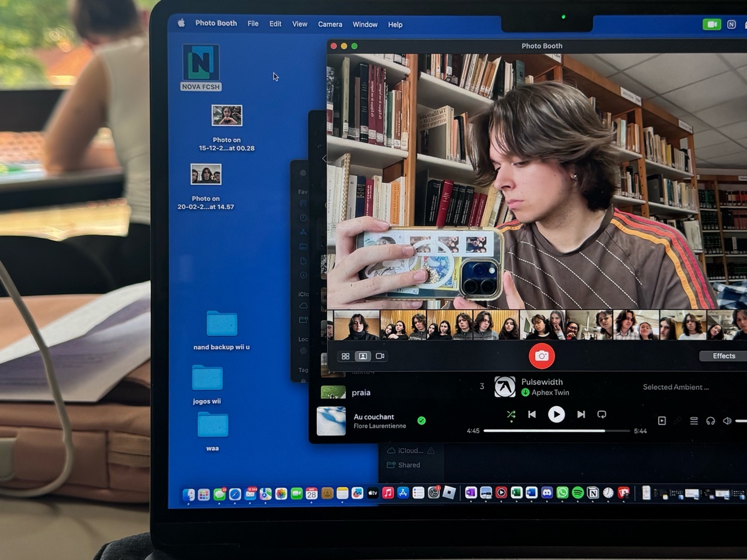The height and width of the screenshot is (560, 747).
Task: Open the File menu
Action: [253, 24]
